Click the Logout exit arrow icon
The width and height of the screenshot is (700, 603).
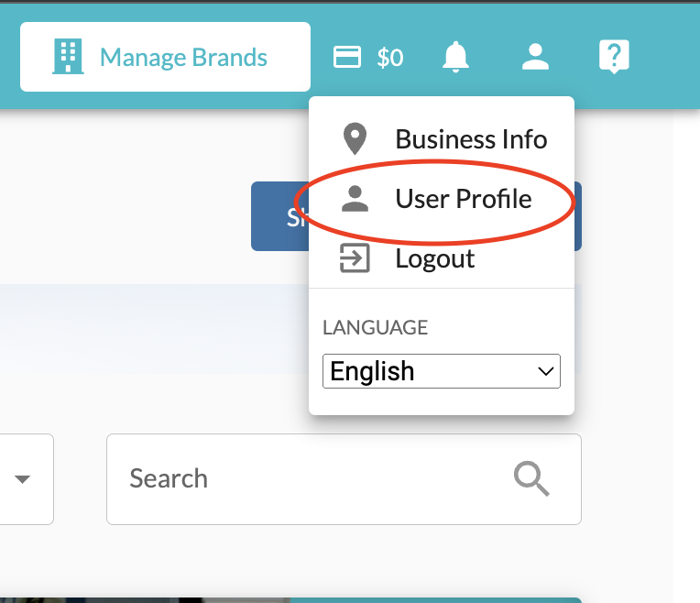355,258
